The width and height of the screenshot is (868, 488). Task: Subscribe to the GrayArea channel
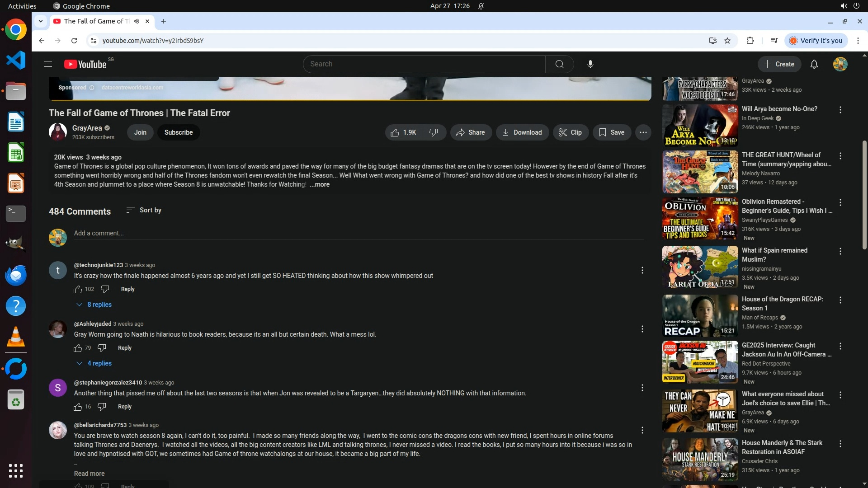pyautogui.click(x=178, y=132)
